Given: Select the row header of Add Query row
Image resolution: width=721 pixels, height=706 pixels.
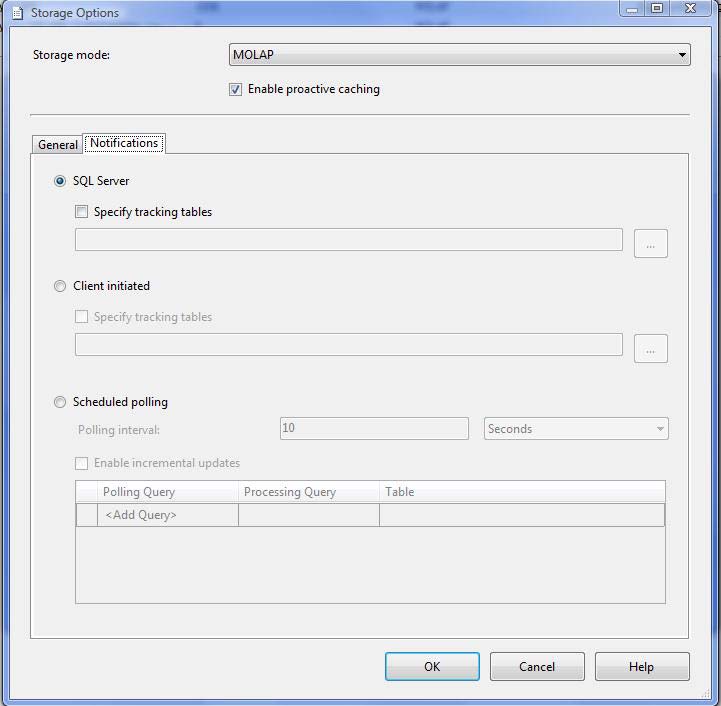Looking at the screenshot, I should point(87,515).
